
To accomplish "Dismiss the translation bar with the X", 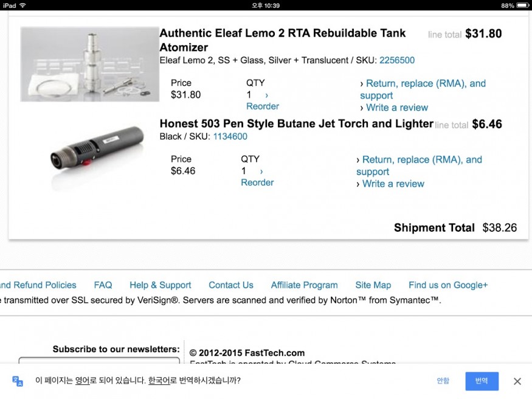I will coord(517,381).
